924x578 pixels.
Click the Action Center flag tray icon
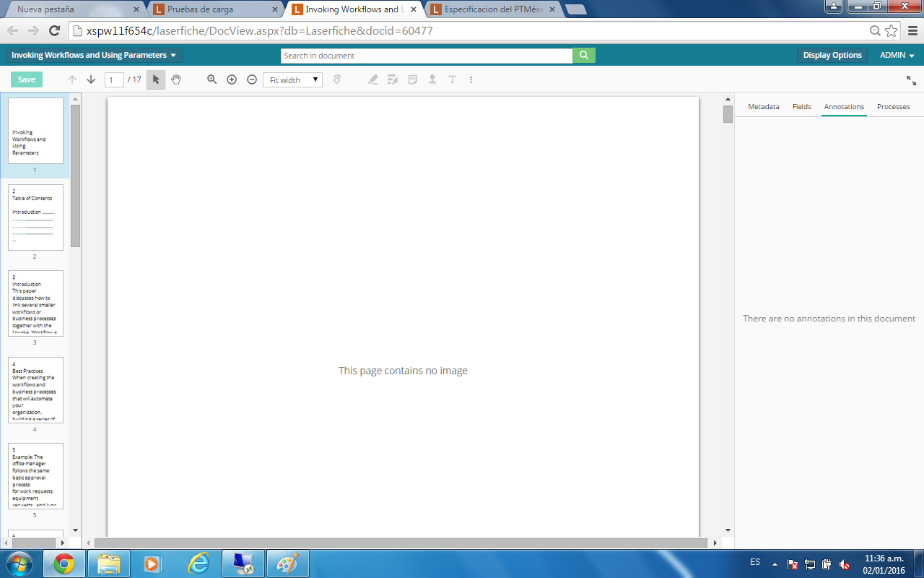(x=792, y=564)
